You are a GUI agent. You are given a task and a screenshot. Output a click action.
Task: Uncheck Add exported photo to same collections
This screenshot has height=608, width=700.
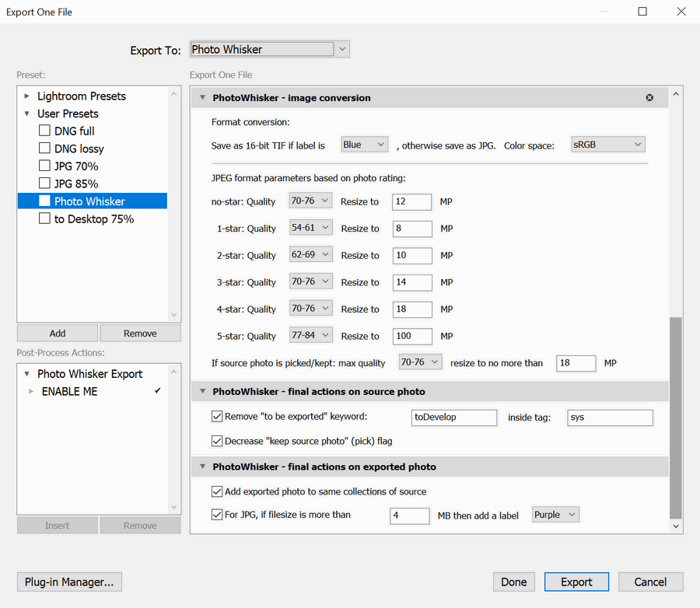217,491
